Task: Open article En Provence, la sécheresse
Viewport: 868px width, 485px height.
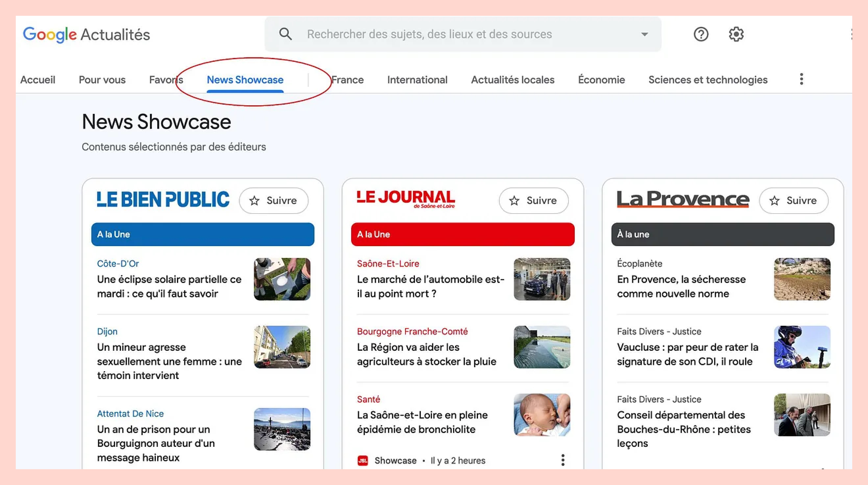Action: click(681, 286)
